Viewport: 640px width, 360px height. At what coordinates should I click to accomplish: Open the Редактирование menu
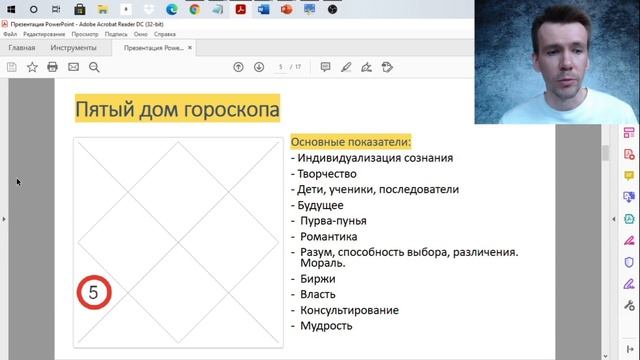[44, 34]
